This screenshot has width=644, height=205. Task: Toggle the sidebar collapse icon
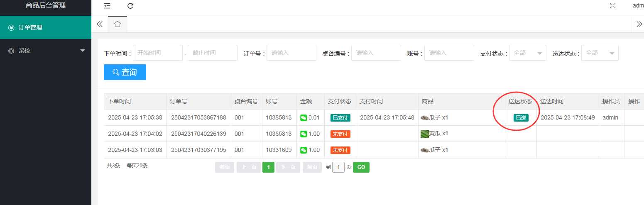(x=107, y=6)
